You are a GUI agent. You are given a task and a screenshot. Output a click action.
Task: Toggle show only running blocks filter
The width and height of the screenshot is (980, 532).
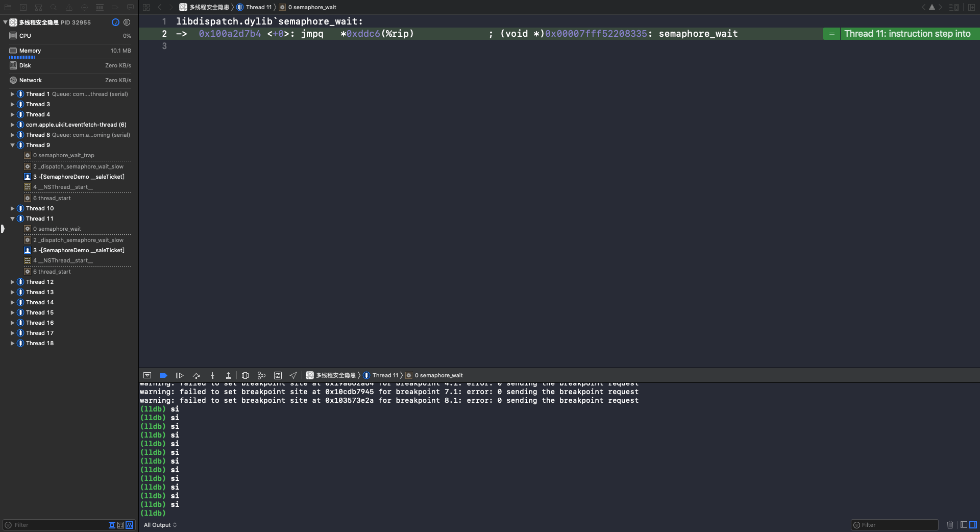pos(112,525)
